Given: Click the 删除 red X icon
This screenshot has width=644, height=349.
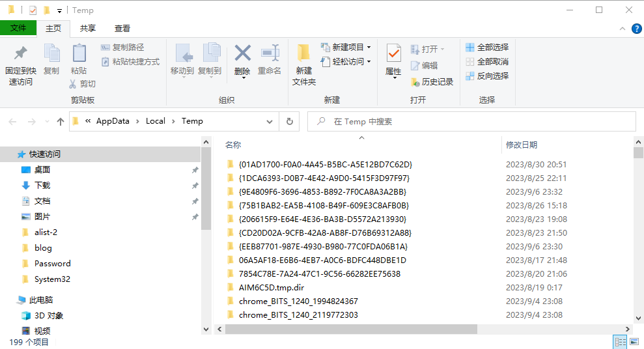Looking at the screenshot, I should tap(243, 53).
